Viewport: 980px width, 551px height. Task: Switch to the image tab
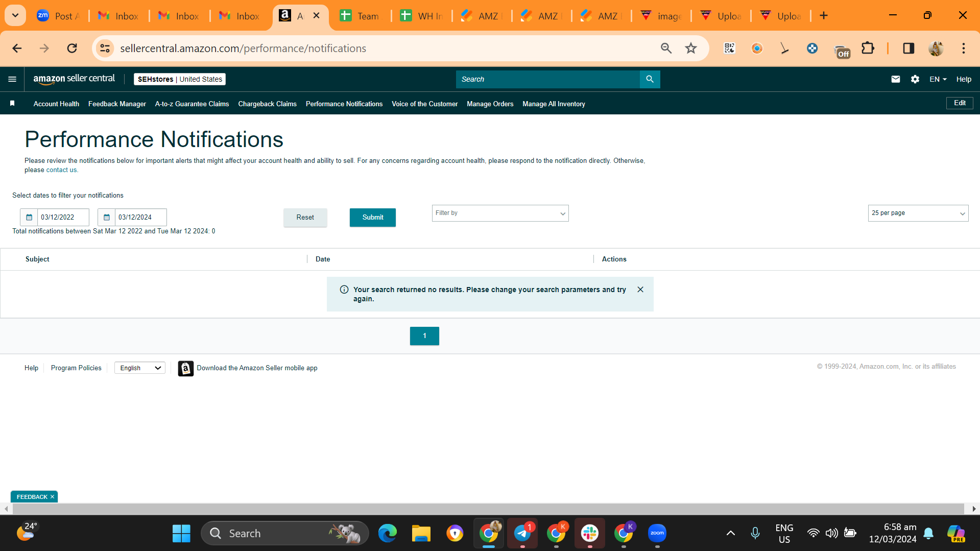click(661, 16)
